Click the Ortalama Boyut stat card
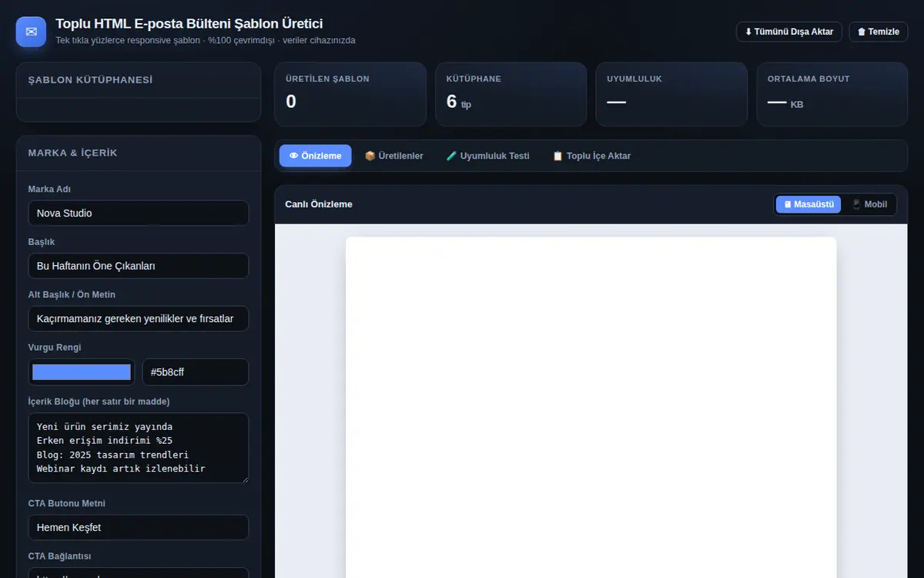 click(x=832, y=94)
